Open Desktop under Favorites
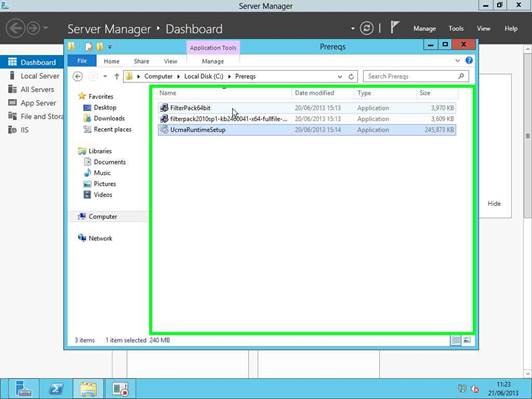532x399 pixels. pos(104,108)
